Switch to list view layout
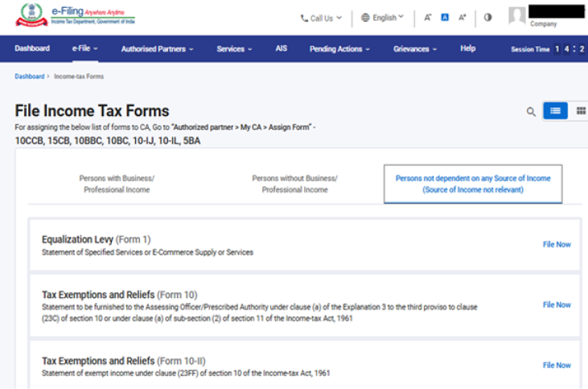This screenshot has height=389, width=588. (555, 111)
